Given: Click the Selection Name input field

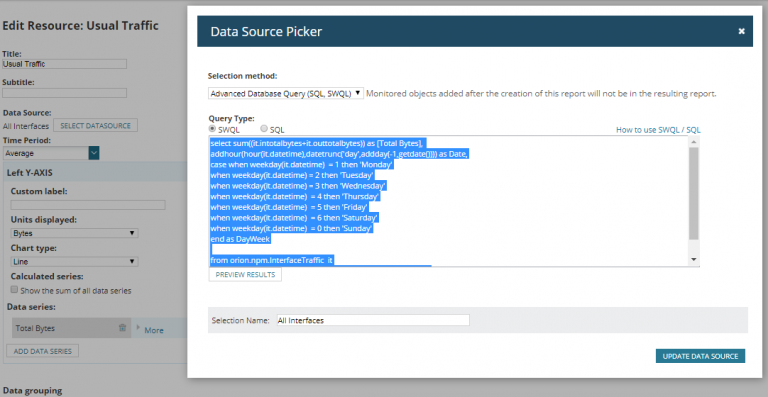Looking at the screenshot, I should (x=373, y=320).
